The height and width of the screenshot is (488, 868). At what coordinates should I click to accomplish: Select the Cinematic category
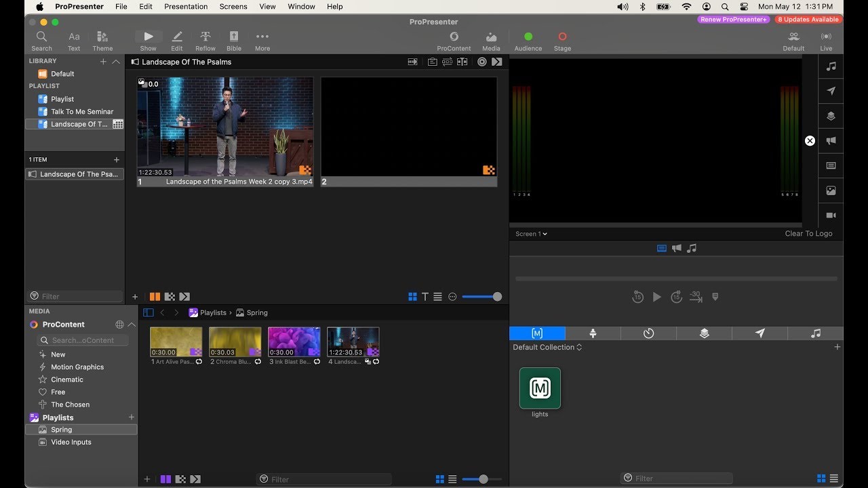(x=67, y=380)
